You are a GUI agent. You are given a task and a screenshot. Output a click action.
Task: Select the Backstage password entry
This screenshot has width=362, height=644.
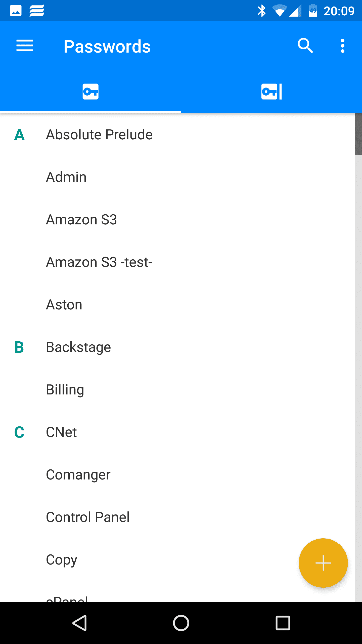pyautogui.click(x=78, y=347)
